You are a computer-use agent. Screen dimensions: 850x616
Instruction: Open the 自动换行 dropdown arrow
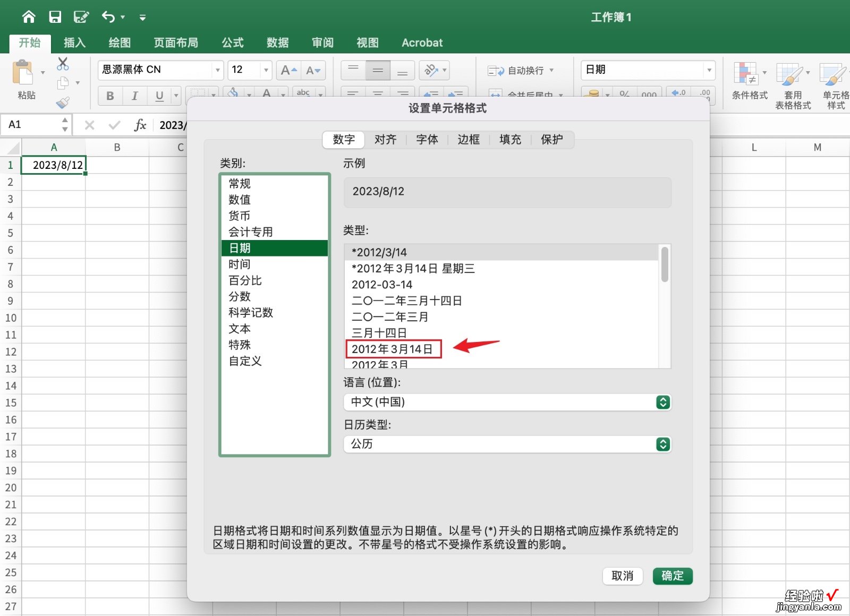[x=551, y=70]
